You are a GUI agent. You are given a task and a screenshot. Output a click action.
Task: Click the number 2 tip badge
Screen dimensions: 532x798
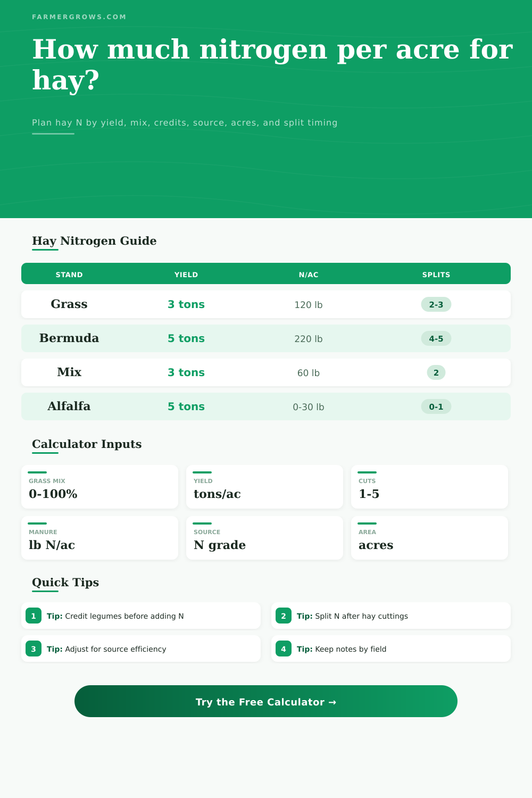click(284, 616)
